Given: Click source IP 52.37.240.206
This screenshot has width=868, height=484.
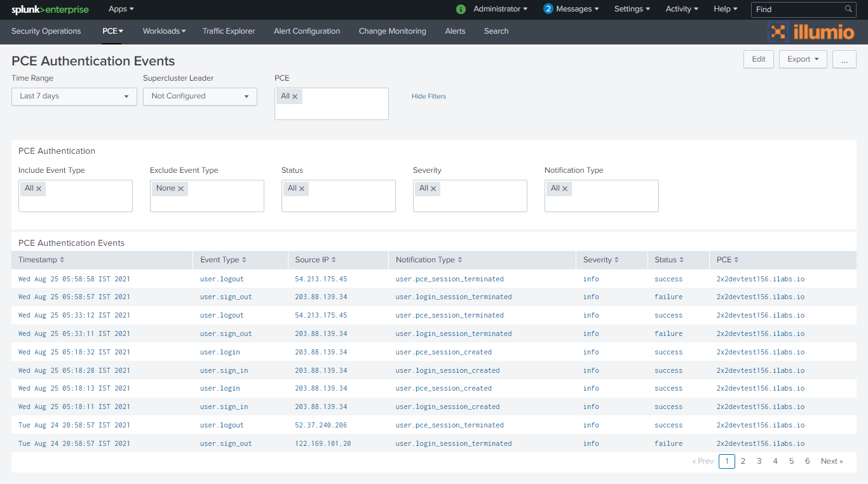Looking at the screenshot, I should 322,425.
